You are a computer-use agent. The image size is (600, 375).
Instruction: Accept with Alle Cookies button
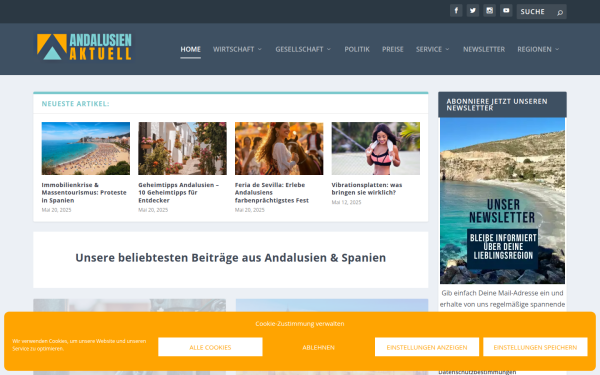[210, 347]
